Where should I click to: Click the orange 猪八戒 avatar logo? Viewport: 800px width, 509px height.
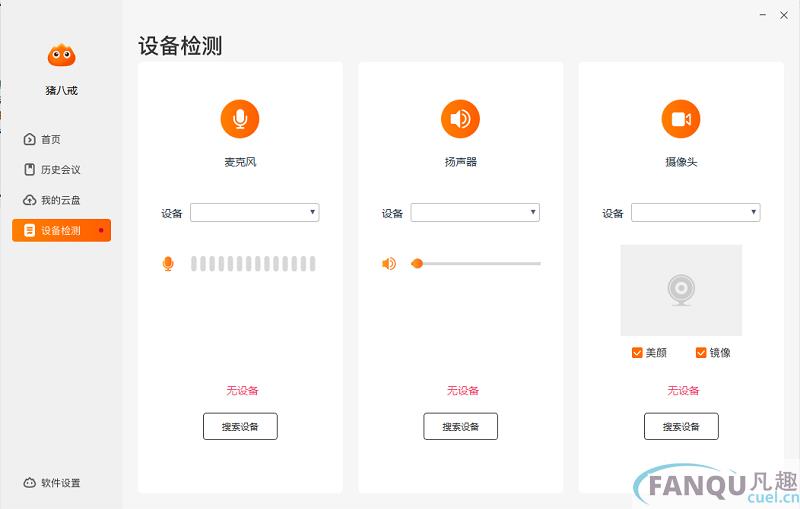61,56
